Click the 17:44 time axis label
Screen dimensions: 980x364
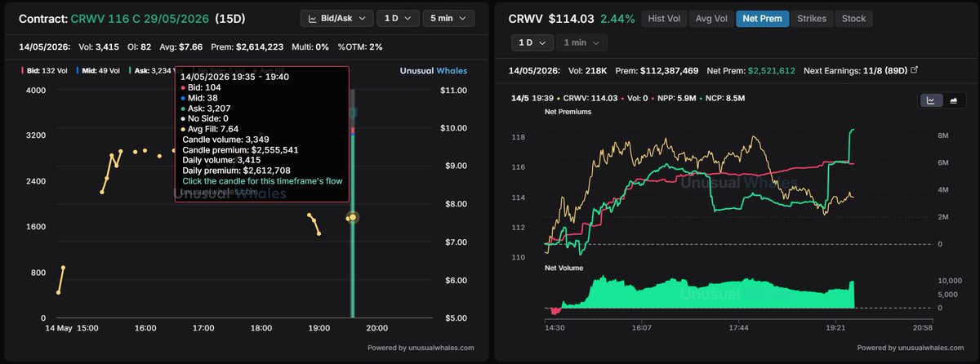(738, 327)
